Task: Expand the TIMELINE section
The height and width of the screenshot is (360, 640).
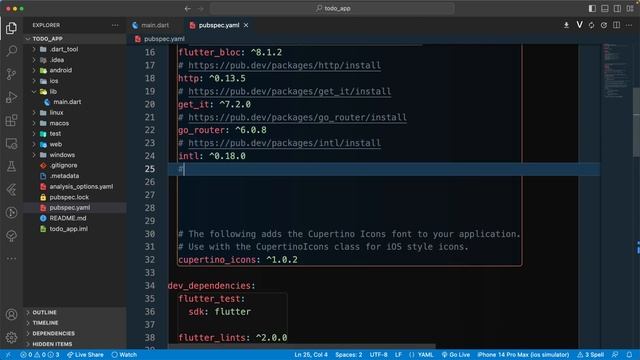Action: pyautogui.click(x=75, y=323)
